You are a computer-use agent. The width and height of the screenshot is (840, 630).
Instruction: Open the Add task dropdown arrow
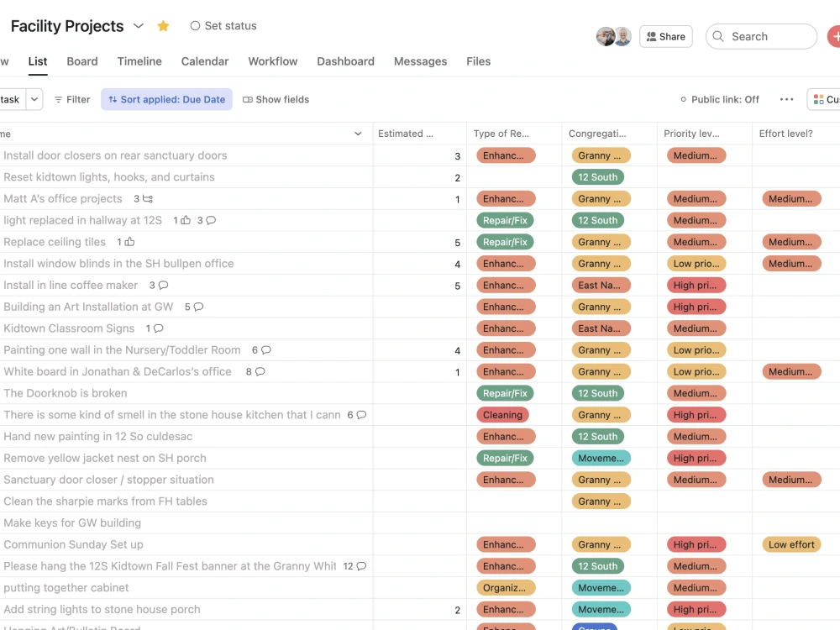[34, 99]
